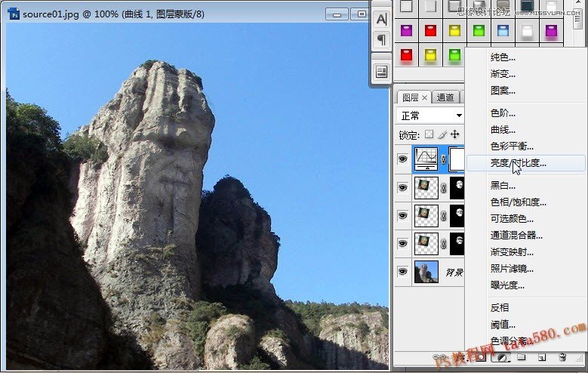Image resolution: width=588 pixels, height=373 pixels.
Task: Apply the green style swatch just left of the blue swatch
Action: coord(479,30)
